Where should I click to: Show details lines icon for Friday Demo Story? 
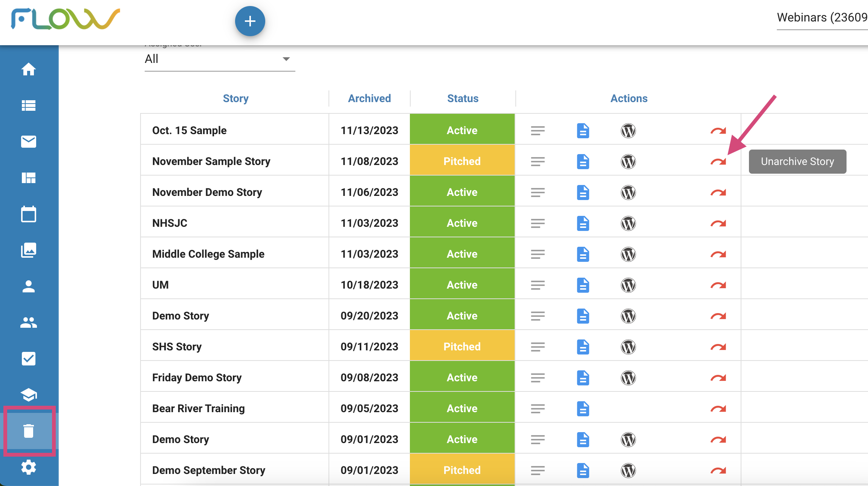[x=538, y=378]
